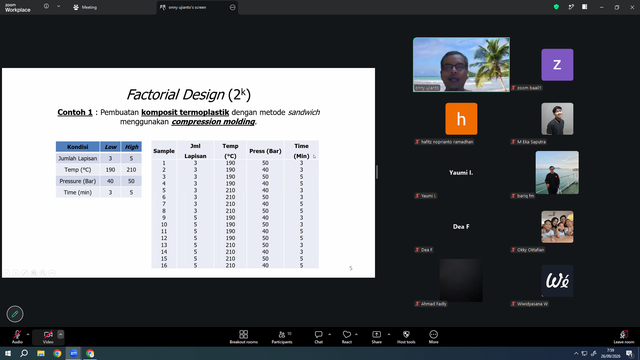Open the Participants panel

tap(282, 337)
